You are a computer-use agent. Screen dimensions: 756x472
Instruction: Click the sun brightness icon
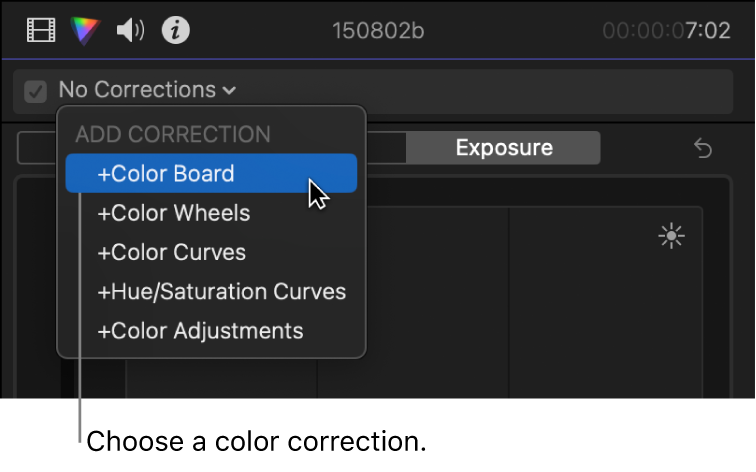(x=671, y=237)
